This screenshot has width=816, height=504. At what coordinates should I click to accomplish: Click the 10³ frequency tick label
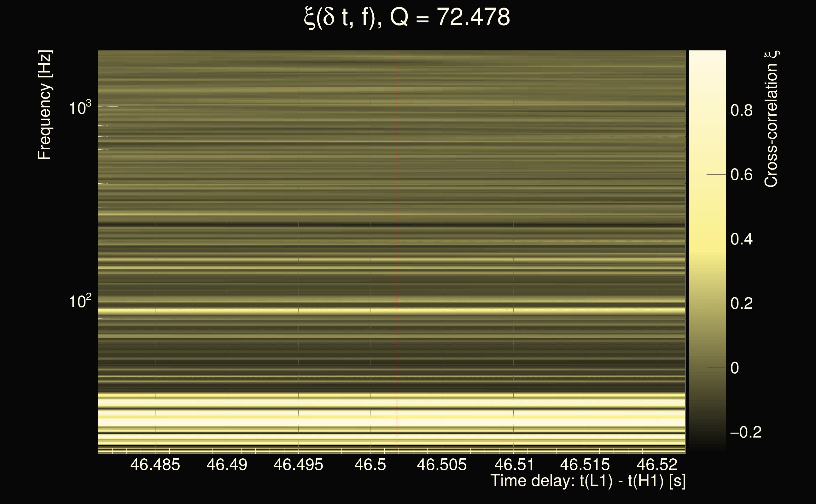[80, 108]
